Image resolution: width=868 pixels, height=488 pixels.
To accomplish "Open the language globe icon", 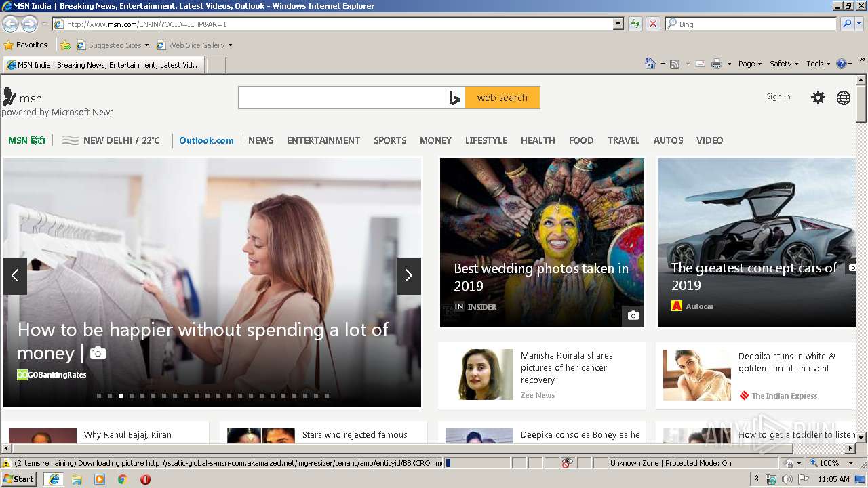I will [x=844, y=98].
